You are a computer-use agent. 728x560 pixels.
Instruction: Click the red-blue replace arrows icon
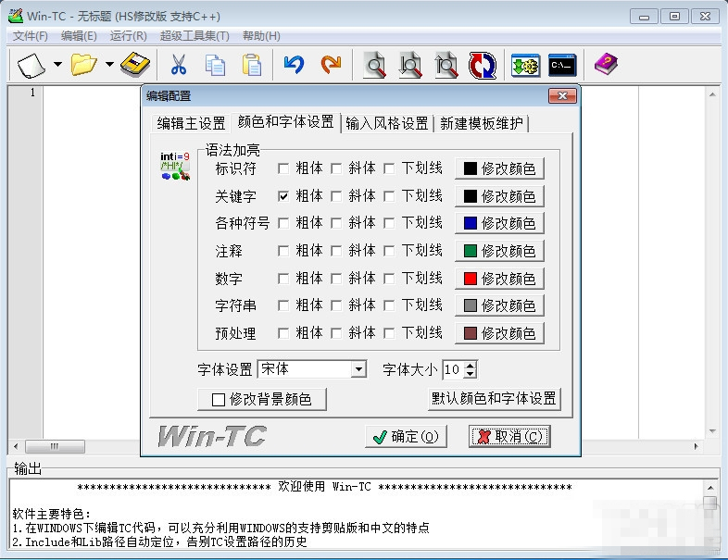click(483, 65)
